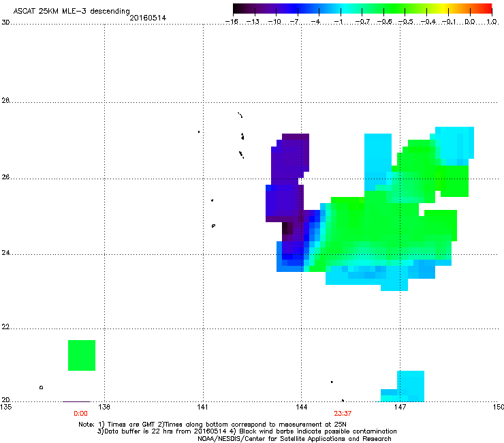Image resolution: width=504 pixels, height=443 pixels.
Task: Click the '-13' color scale label
Action: [253, 22]
